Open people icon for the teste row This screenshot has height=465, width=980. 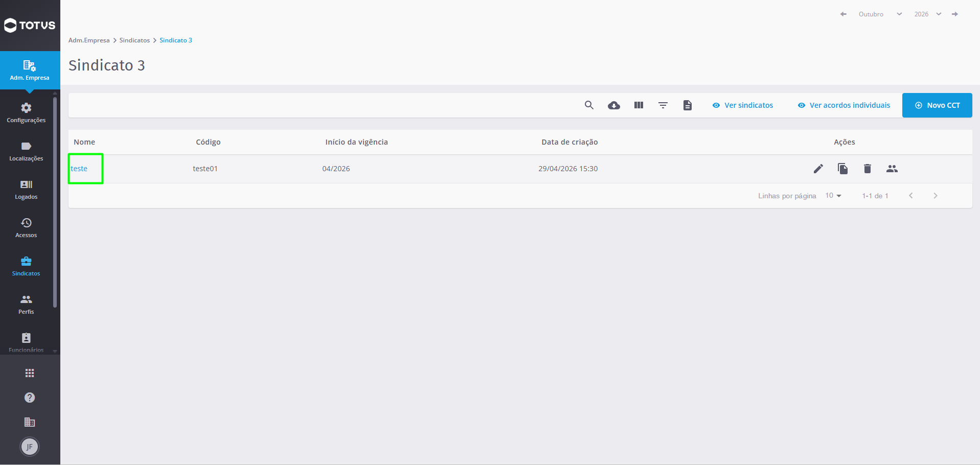(892, 169)
